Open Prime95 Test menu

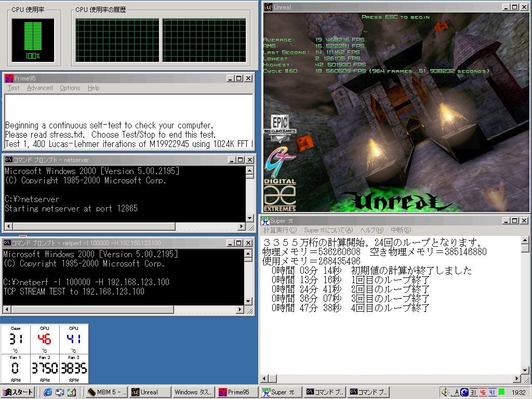(14, 88)
